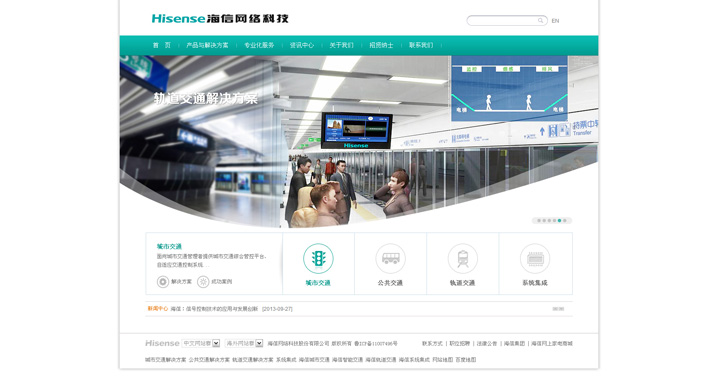
Task: Open the 中文网站群 dropdown
Action: pyautogui.click(x=201, y=343)
